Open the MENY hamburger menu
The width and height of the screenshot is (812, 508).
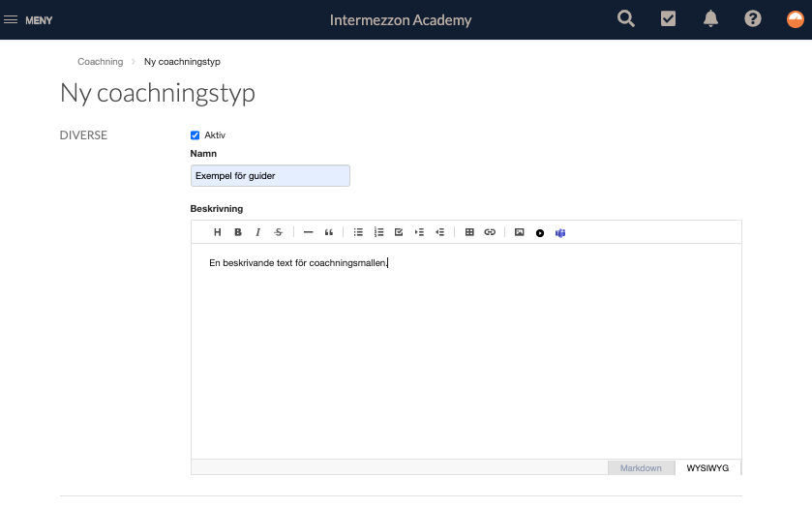point(28,20)
